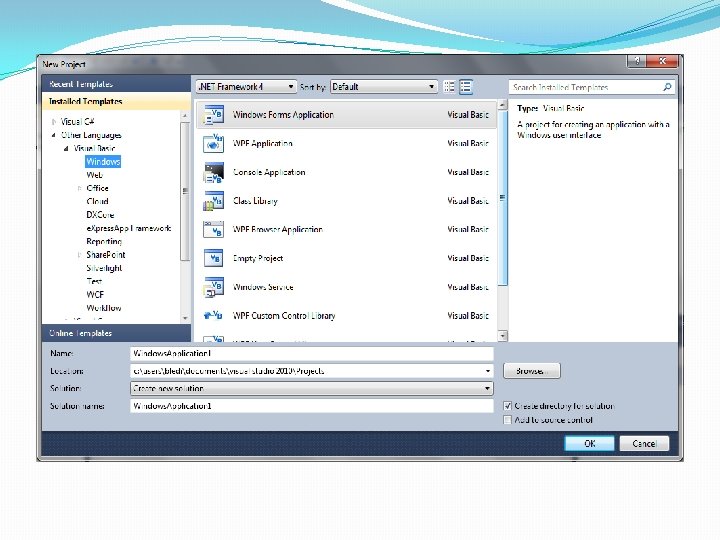The image size is (720, 540).
Task: Select the eXpressApp Framework category
Action: [x=129, y=228]
